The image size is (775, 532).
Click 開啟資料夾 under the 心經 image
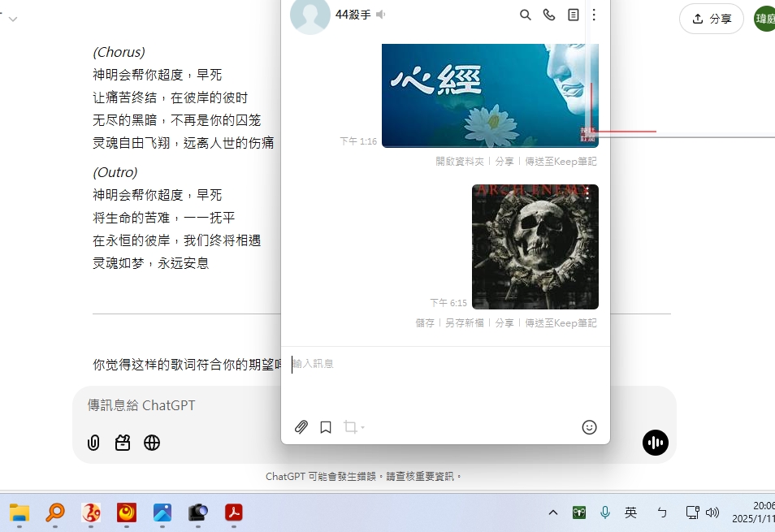pos(460,162)
